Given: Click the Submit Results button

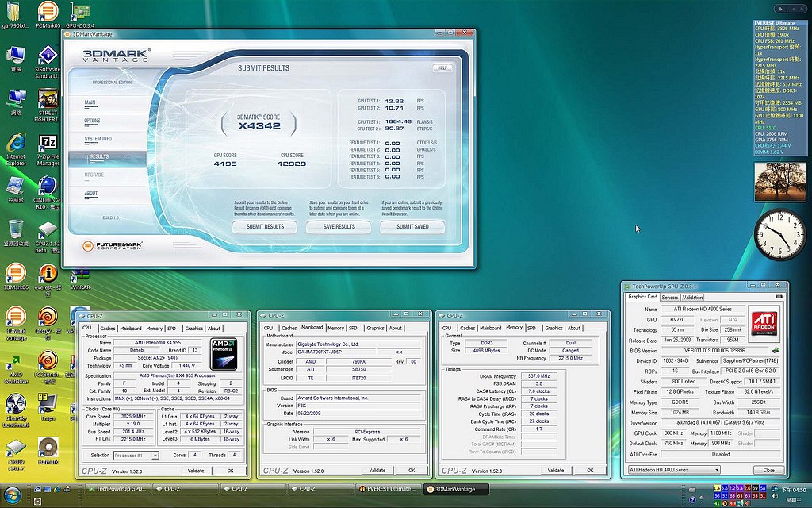Looking at the screenshot, I should tap(265, 226).
